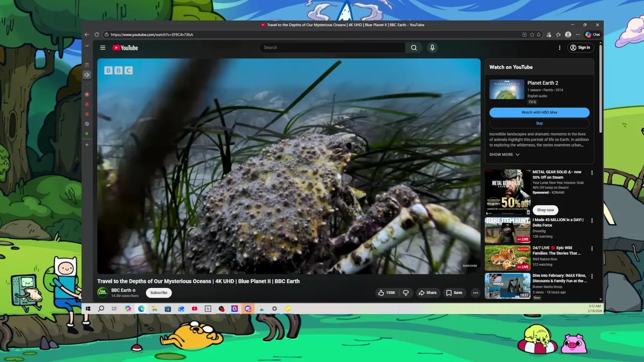Click the Buy button for Planet Earth 2
The image size is (644, 362).
pyautogui.click(x=539, y=123)
